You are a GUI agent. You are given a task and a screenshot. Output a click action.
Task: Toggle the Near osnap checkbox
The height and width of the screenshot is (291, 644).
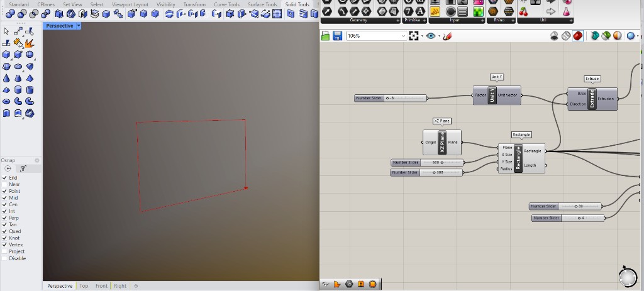[4, 184]
